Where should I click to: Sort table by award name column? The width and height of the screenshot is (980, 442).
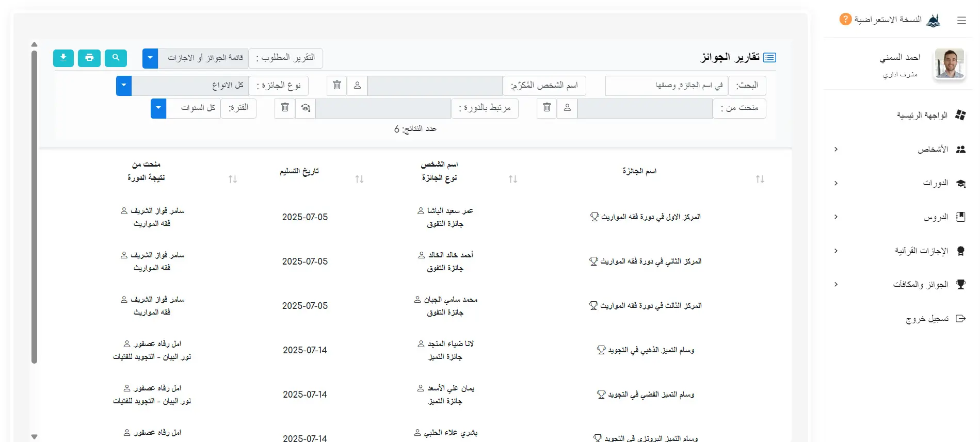(x=760, y=179)
